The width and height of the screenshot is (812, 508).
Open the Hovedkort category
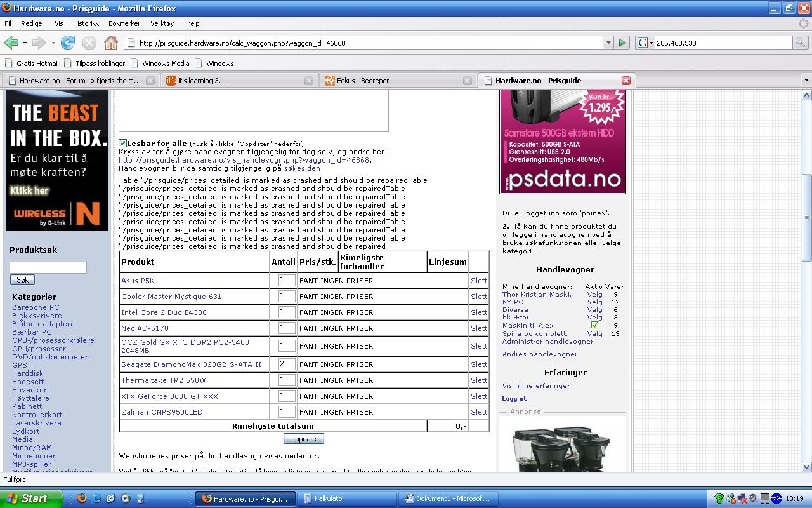pyautogui.click(x=30, y=390)
